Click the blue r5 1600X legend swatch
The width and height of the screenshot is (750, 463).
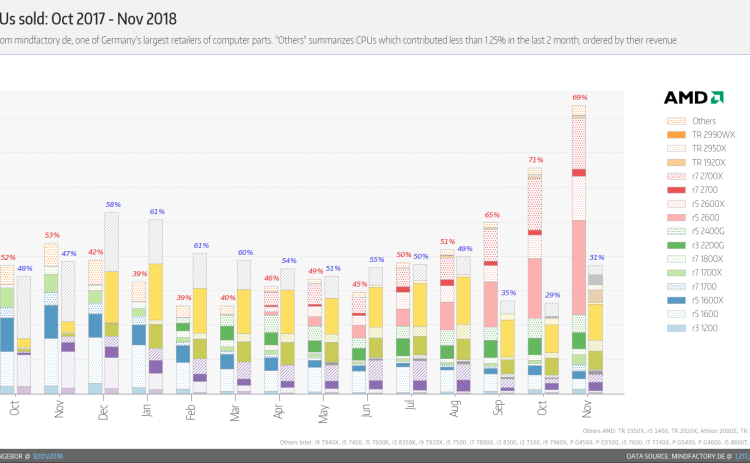click(x=676, y=300)
